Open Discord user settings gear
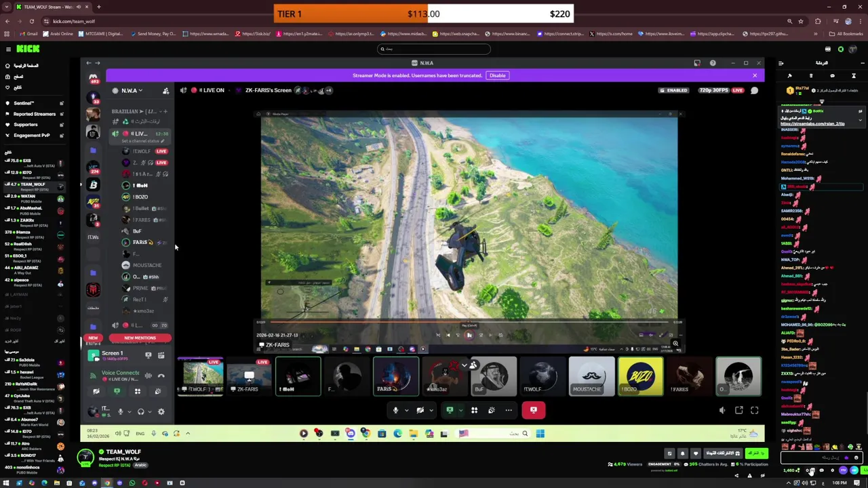The width and height of the screenshot is (868, 488). coord(161,411)
